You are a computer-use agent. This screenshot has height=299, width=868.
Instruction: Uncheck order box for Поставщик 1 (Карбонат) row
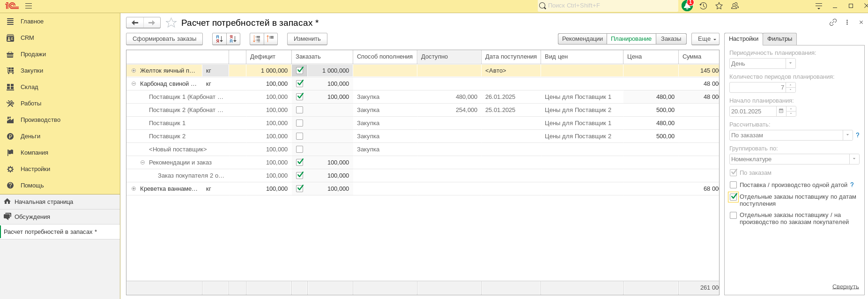click(300, 97)
